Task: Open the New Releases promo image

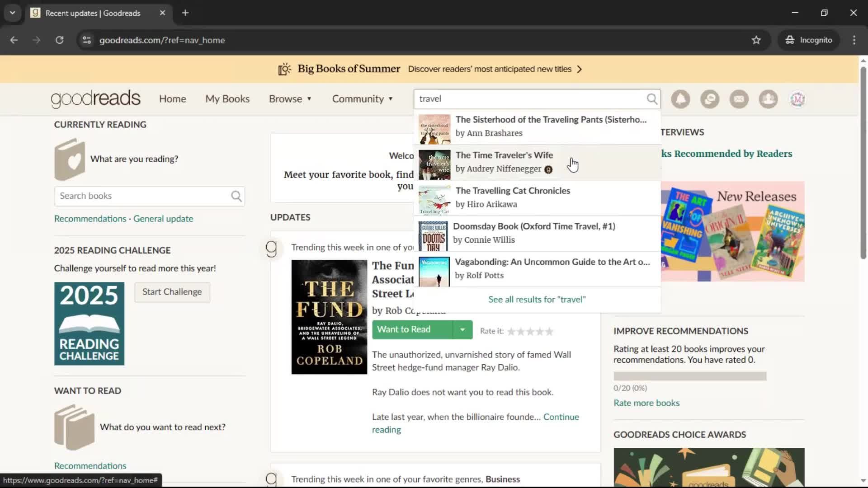Action: pos(732,231)
